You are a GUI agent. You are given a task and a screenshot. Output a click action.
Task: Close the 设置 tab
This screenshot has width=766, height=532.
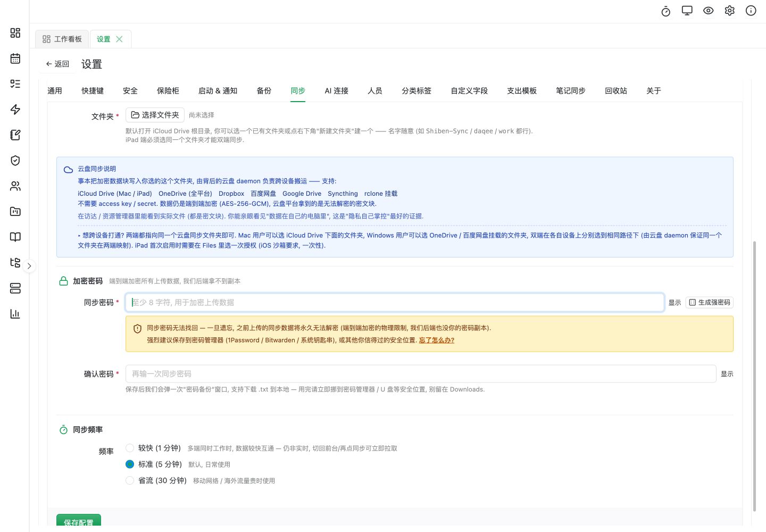119,39
